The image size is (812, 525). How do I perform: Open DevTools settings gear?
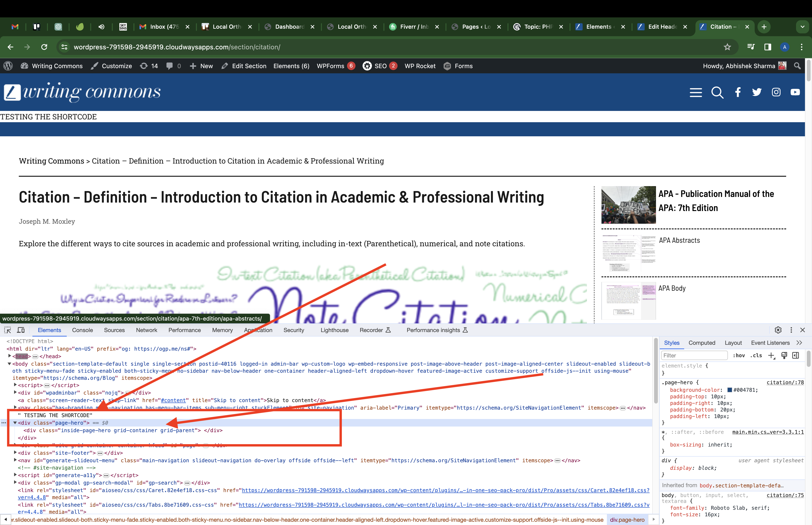[778, 330]
